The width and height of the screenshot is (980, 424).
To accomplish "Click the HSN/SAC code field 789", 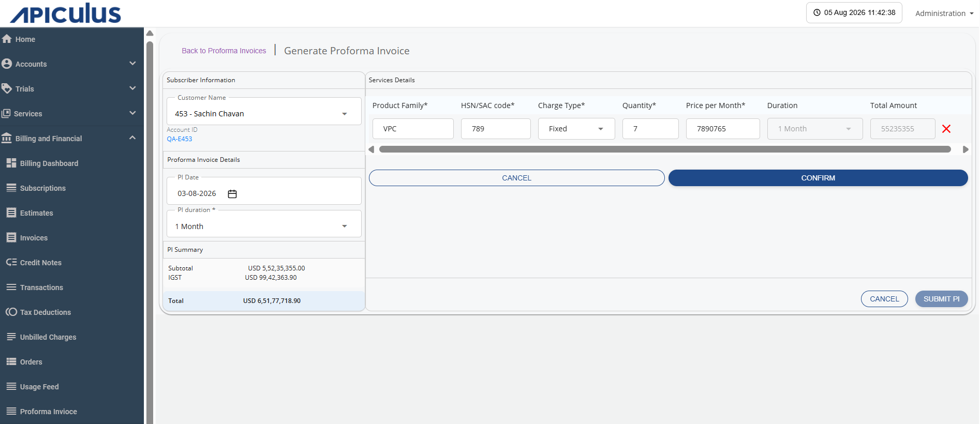I will pos(496,129).
